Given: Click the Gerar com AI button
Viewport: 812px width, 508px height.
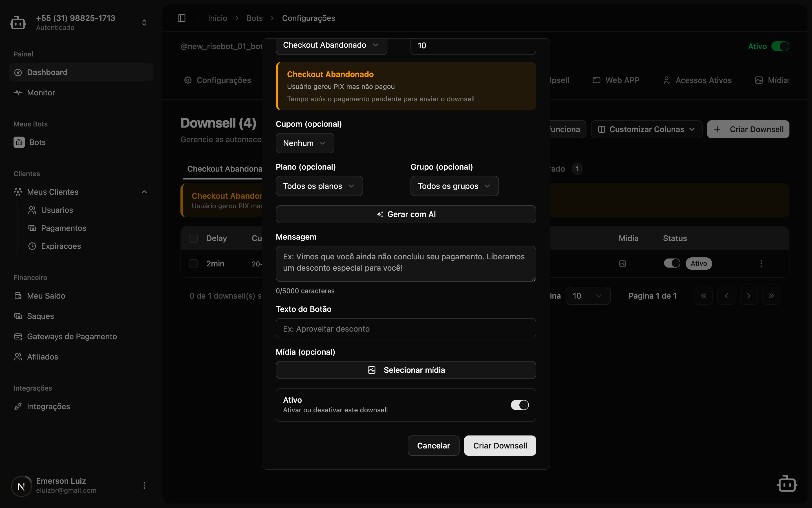Looking at the screenshot, I should [406, 214].
